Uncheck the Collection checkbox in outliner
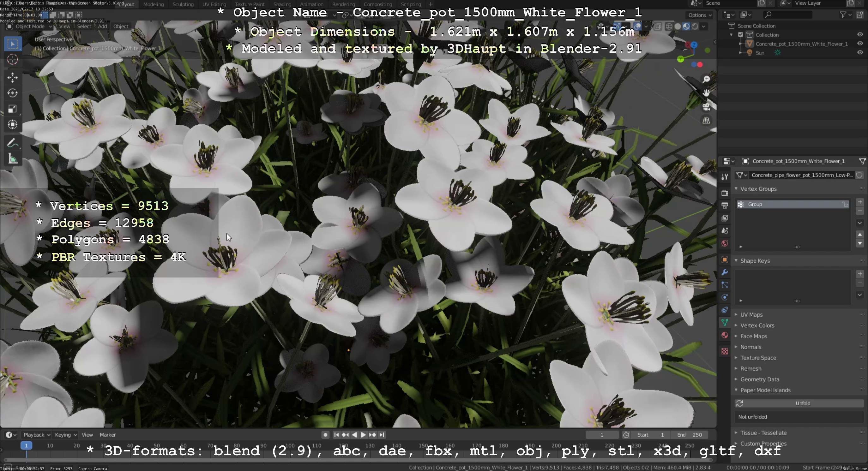The image size is (868, 471). [741, 35]
